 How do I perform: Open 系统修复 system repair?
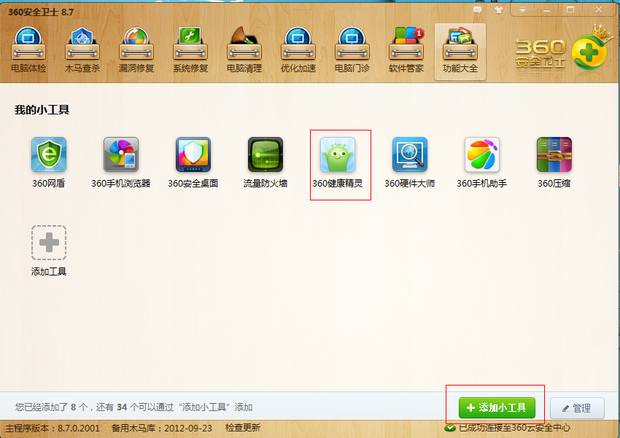(x=190, y=50)
